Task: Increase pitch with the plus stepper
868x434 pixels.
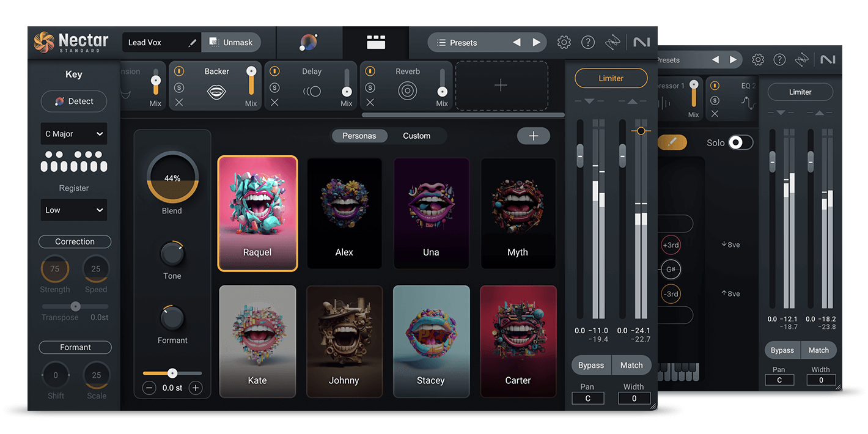Action: 196,388
